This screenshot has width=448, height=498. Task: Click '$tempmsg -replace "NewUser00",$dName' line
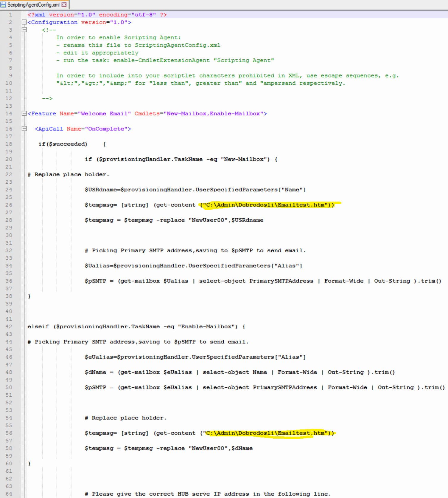pos(169,448)
